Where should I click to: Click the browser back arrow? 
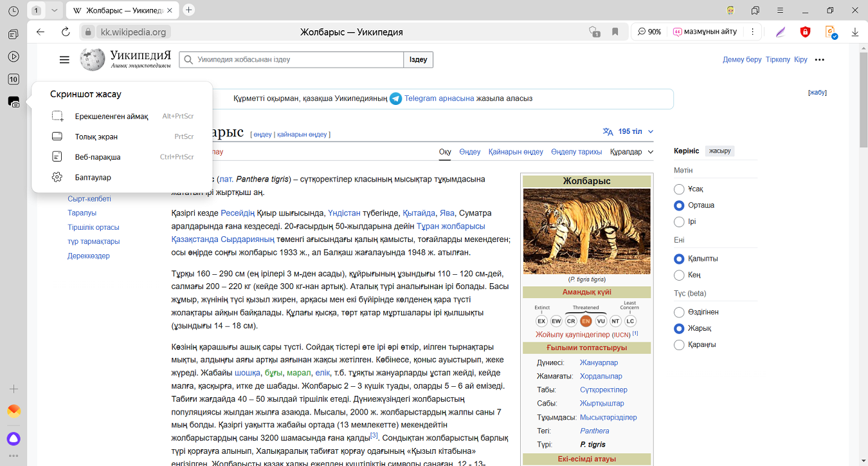[x=41, y=32]
